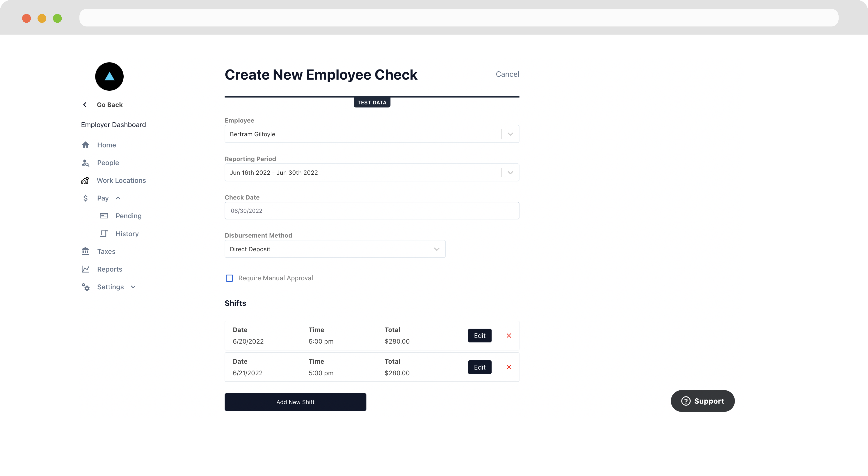Select the Reports chart icon
Image resolution: width=868 pixels, height=476 pixels.
[86, 269]
